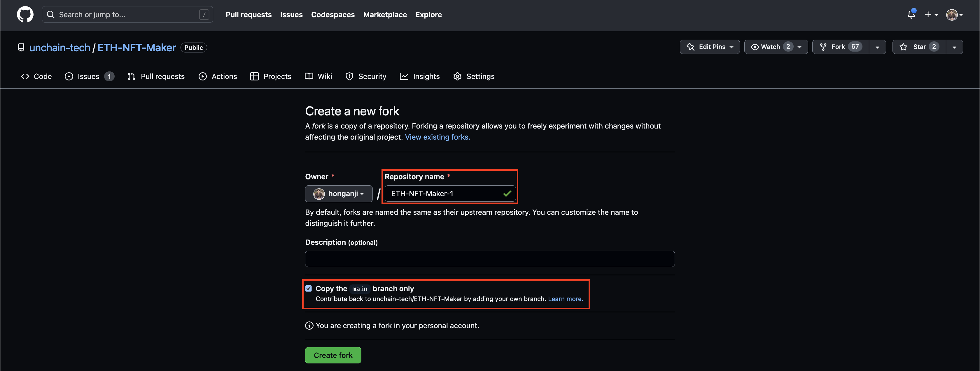980x371 pixels.
Task: Switch to the repository Wiki tab
Action: 318,76
